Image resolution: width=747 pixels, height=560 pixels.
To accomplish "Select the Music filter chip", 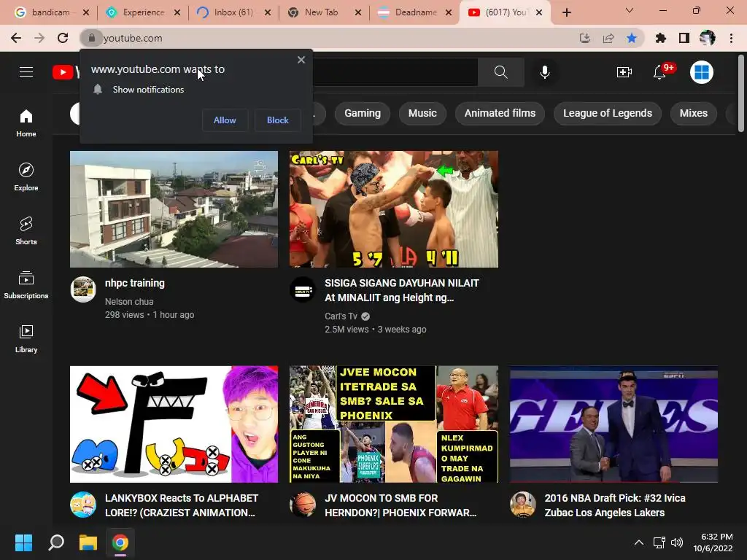I will pos(422,113).
